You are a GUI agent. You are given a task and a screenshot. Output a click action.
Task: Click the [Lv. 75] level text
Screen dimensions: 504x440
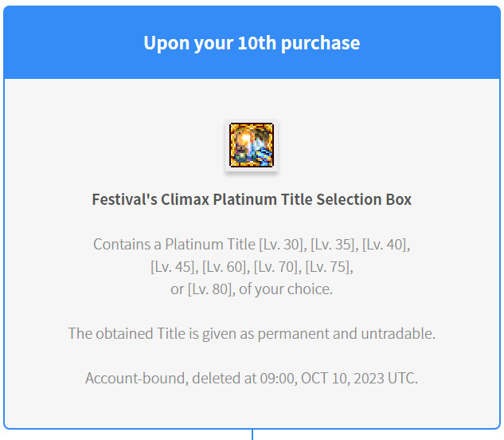[329, 267]
